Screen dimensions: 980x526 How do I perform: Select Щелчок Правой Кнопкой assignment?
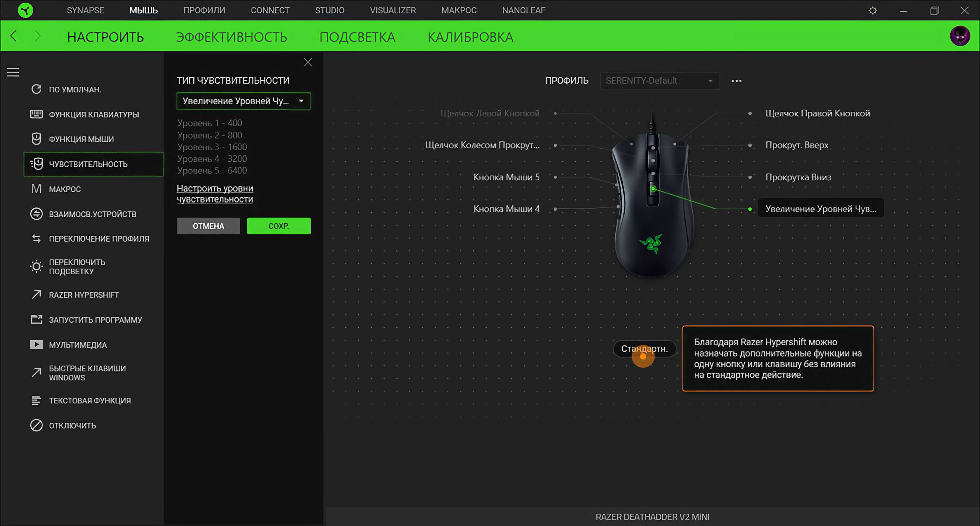coord(817,114)
